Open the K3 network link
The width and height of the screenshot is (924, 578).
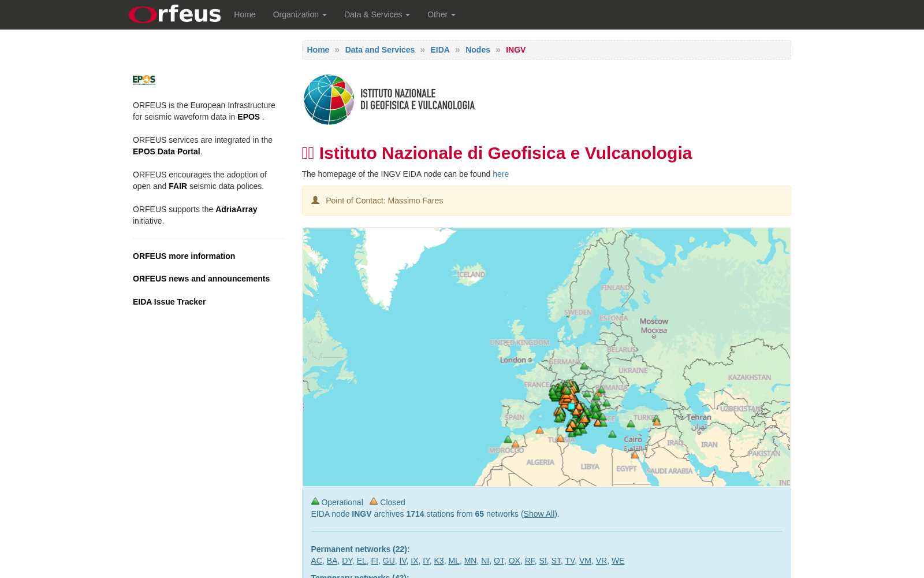439,561
